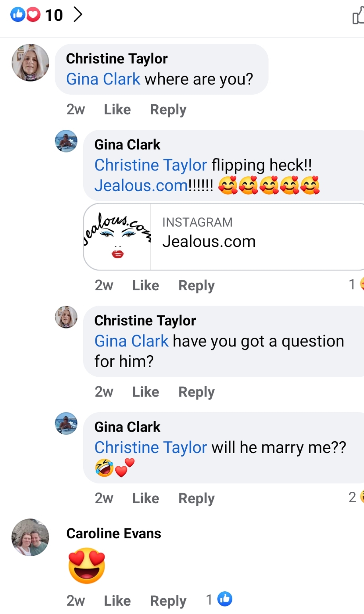Open Christine Taylor's profile picture on top comment
Image resolution: width=364 pixels, height=614 pixels.
(30, 63)
